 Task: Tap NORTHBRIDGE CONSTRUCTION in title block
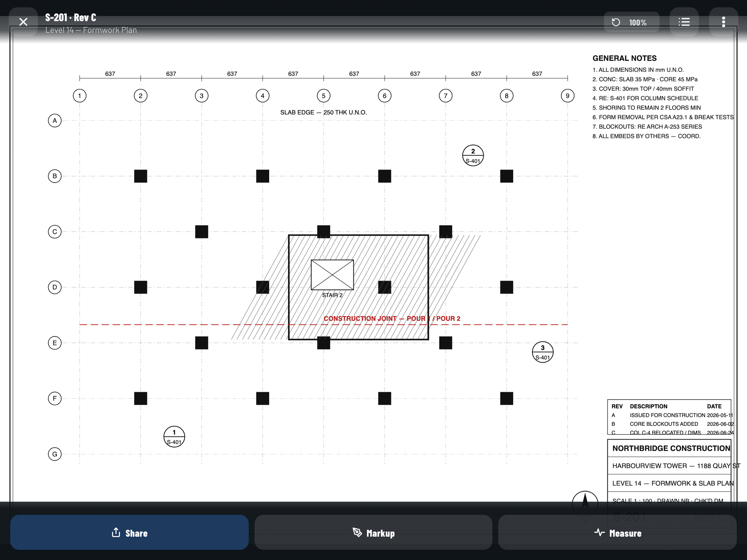[671, 448]
